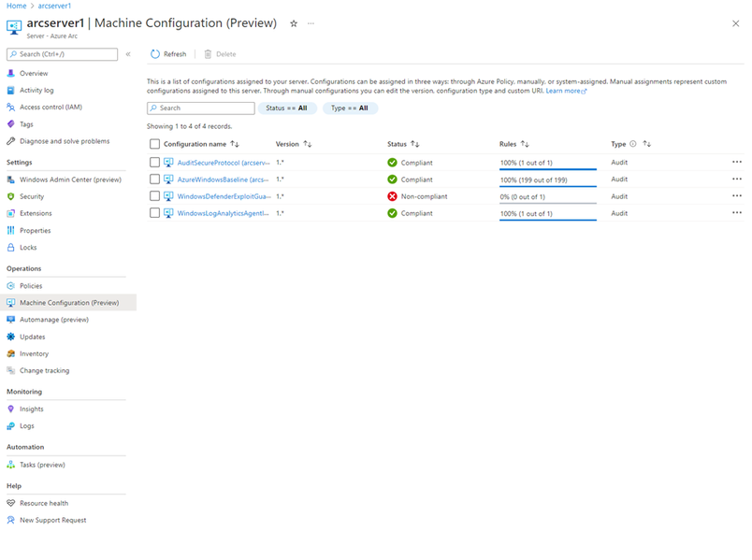Open row menu for AuditSecureProtocol
This screenshot has height=560, width=752.
[x=737, y=162]
